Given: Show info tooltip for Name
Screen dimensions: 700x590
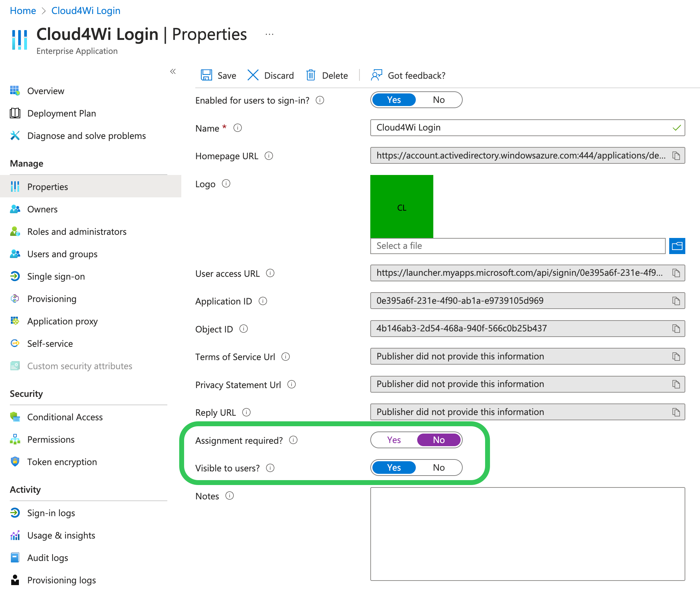Looking at the screenshot, I should click(238, 128).
